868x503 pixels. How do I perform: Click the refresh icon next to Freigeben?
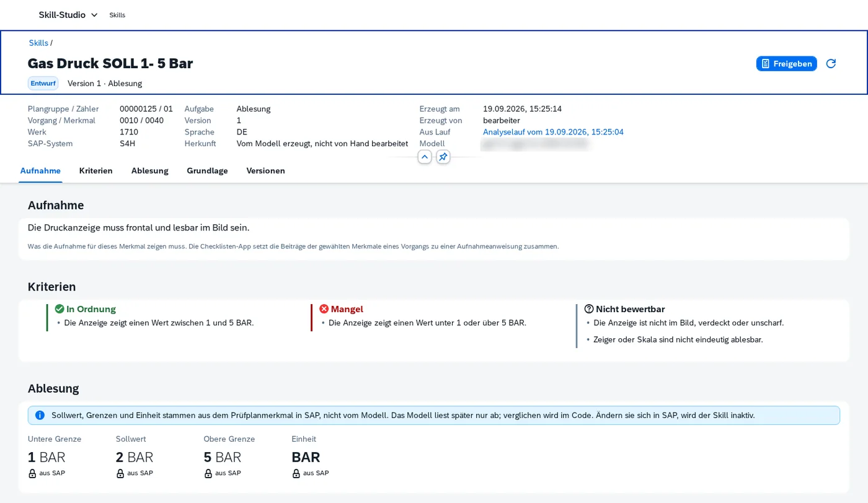coord(831,63)
